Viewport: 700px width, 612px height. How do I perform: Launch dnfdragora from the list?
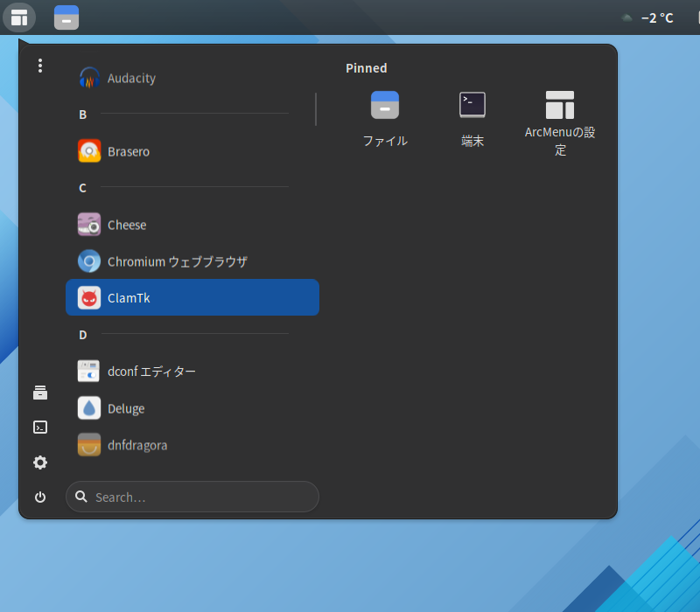click(x=192, y=444)
